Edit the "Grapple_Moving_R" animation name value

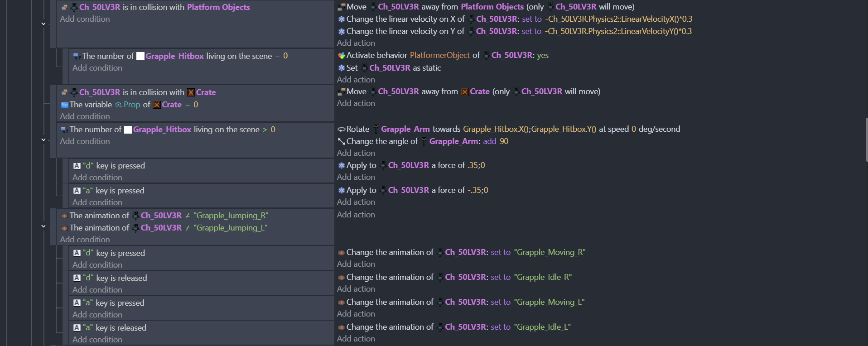coord(550,252)
